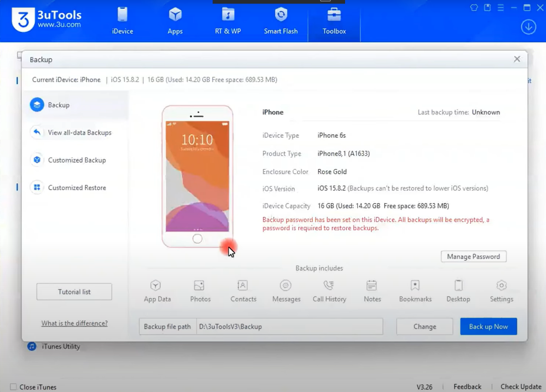The height and width of the screenshot is (392, 546).
Task: Open the list menu icon in title bar
Action: click(x=500, y=8)
